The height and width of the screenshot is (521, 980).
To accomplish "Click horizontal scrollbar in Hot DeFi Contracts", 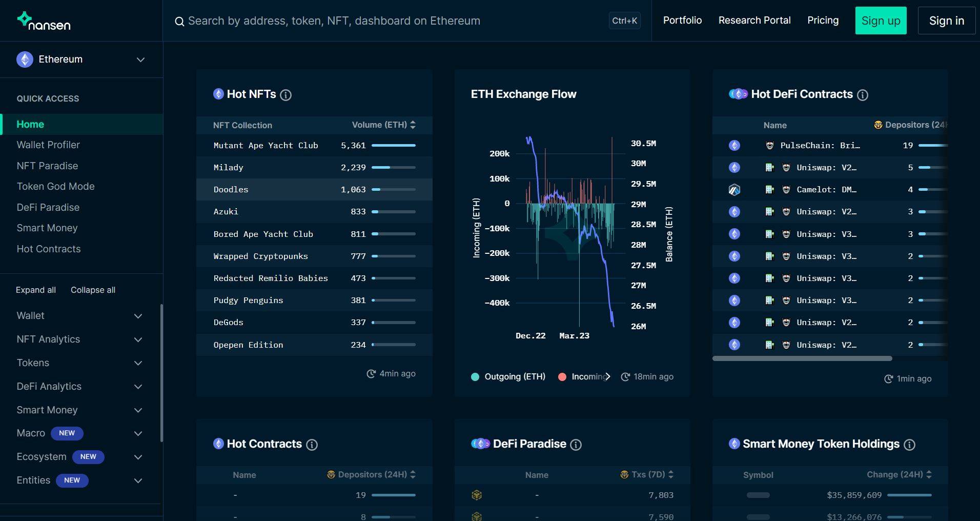I will point(802,358).
